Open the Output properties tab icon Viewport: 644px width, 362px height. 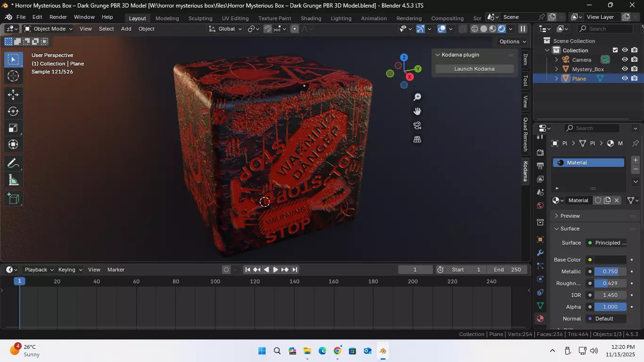click(540, 165)
